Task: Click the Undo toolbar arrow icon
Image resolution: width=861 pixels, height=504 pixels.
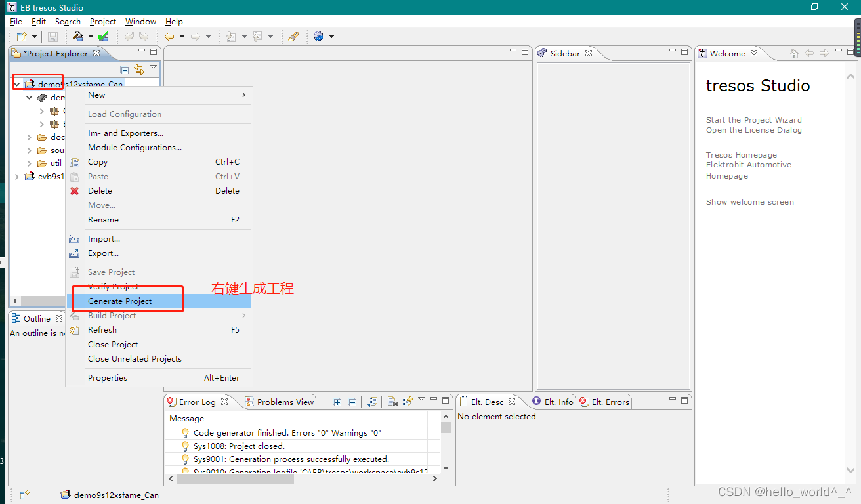Action: pyautogui.click(x=129, y=37)
